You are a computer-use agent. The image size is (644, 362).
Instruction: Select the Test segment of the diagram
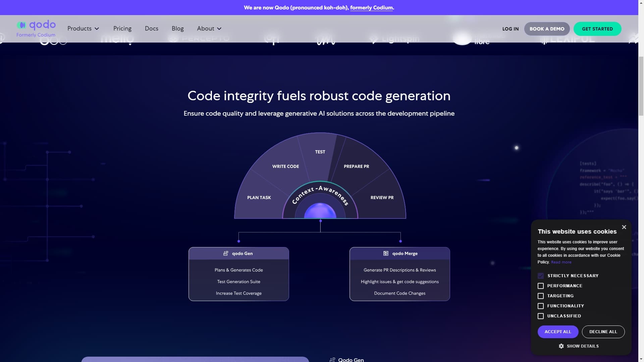coord(320,152)
